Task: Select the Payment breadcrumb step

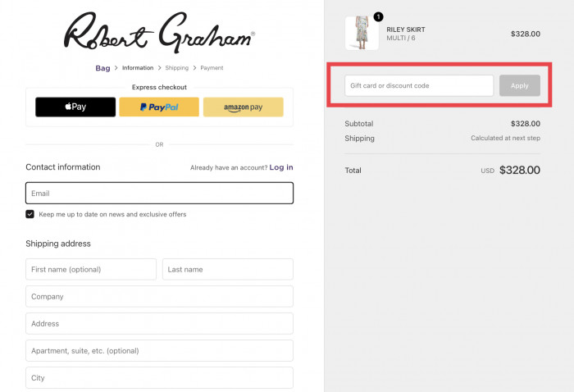Action: tap(212, 68)
